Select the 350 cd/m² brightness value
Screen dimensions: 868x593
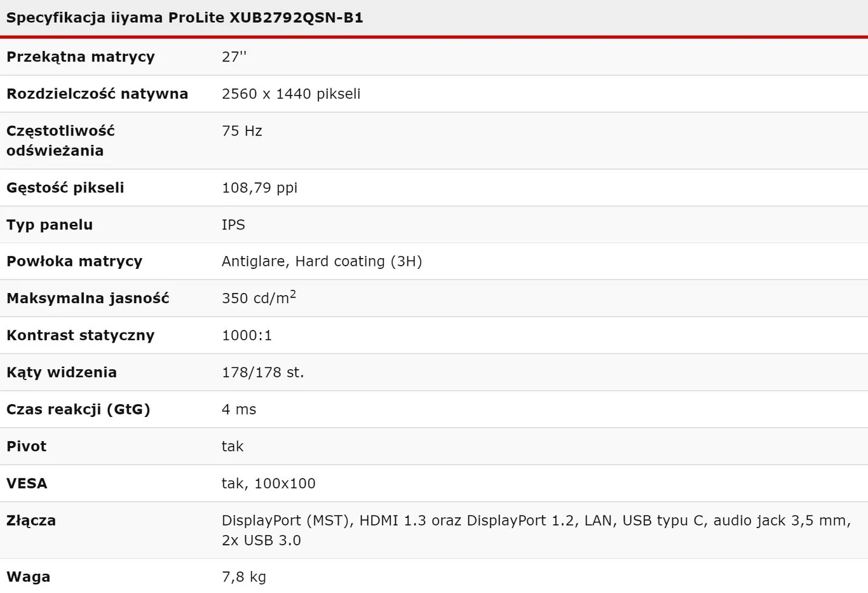(x=259, y=298)
